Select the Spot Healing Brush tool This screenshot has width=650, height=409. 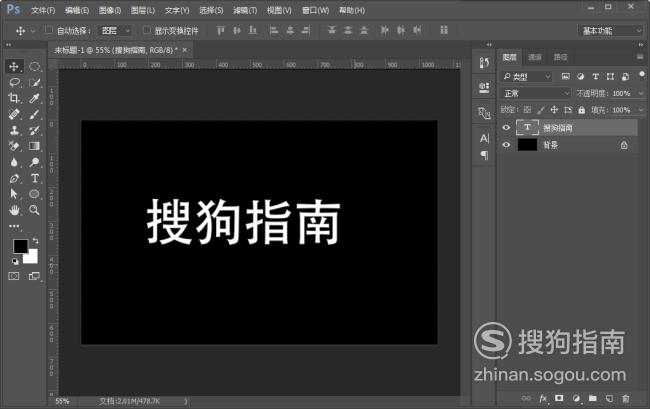tap(14, 114)
